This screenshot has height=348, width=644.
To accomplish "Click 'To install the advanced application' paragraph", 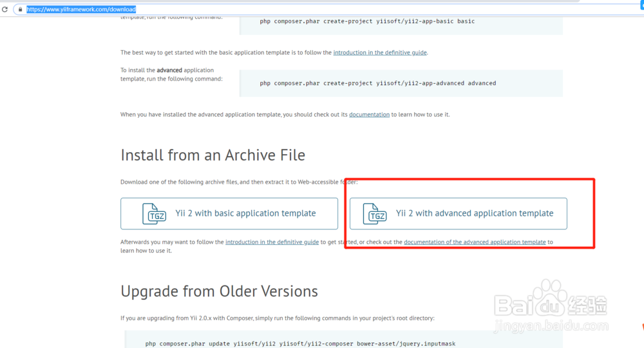I will (x=172, y=74).
